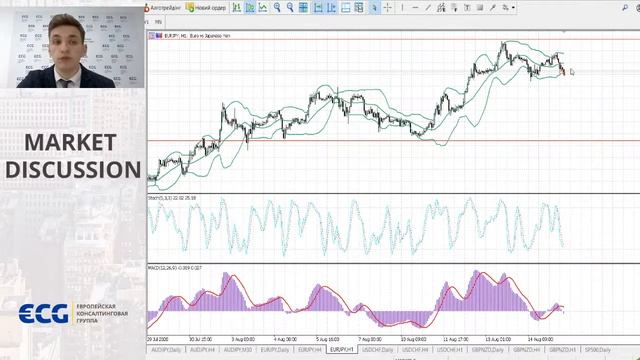The height and width of the screenshot is (360, 640).
Task: Switch chart to bar chart mode
Action: pos(237,7)
